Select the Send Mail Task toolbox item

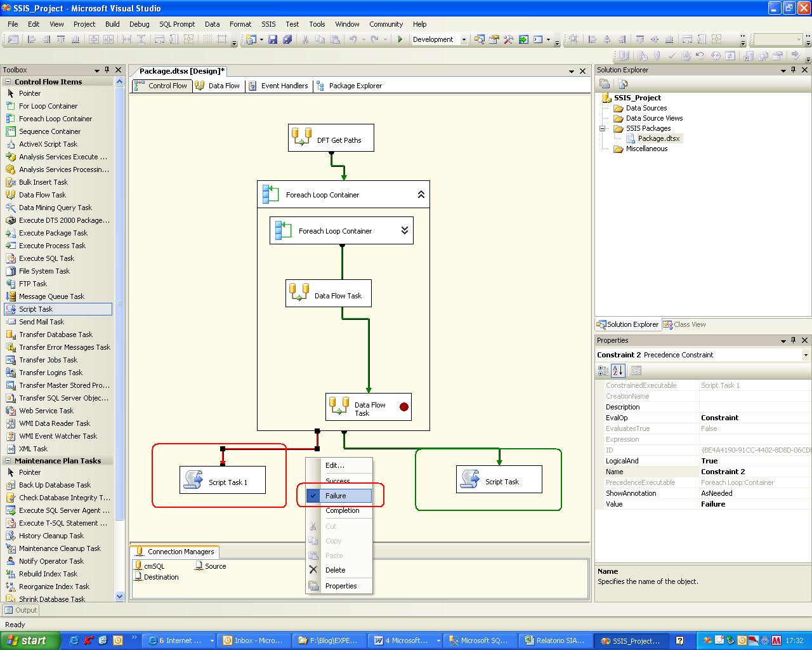pyautogui.click(x=58, y=322)
